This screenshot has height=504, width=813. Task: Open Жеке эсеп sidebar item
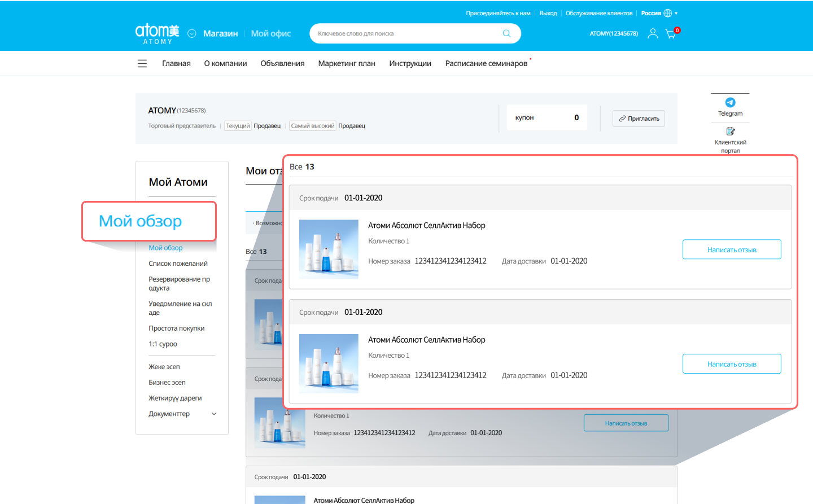coord(164,367)
